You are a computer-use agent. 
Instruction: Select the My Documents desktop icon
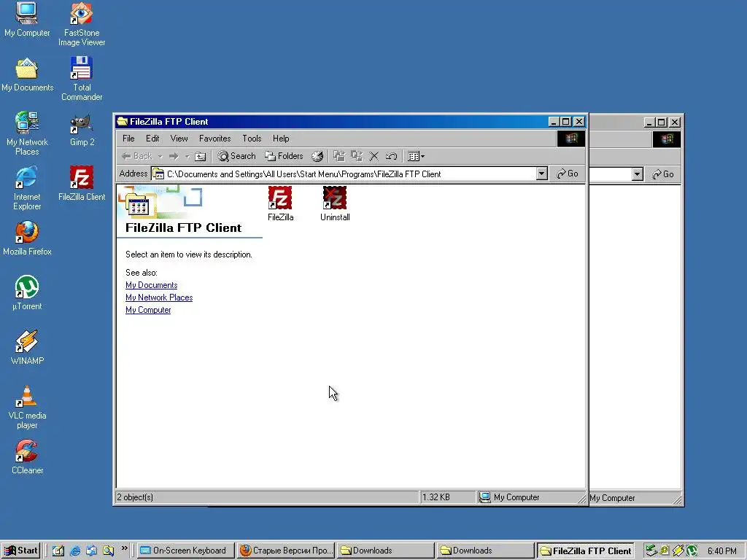click(x=27, y=75)
